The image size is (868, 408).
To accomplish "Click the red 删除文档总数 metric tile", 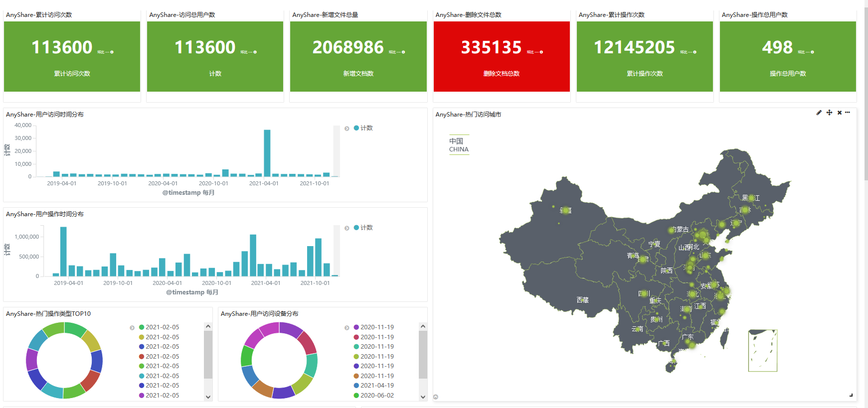I will (x=502, y=56).
